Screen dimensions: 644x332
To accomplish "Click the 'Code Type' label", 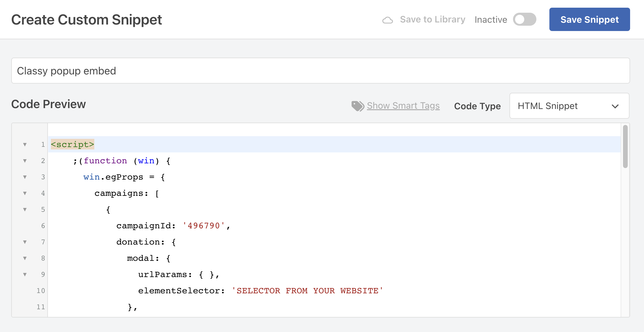I will [x=478, y=106].
